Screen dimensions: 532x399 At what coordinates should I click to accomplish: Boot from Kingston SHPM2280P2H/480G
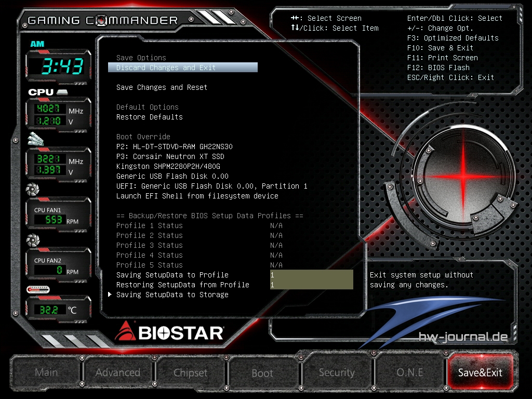[168, 166]
